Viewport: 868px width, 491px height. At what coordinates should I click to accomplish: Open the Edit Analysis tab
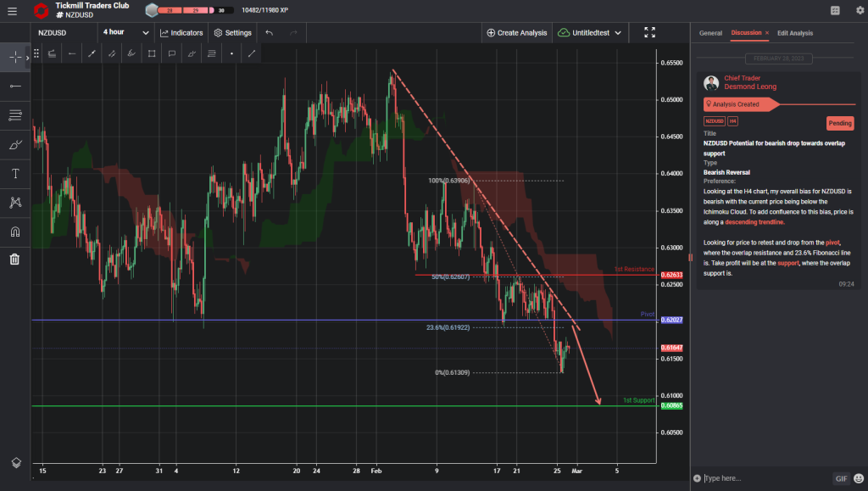797,33
